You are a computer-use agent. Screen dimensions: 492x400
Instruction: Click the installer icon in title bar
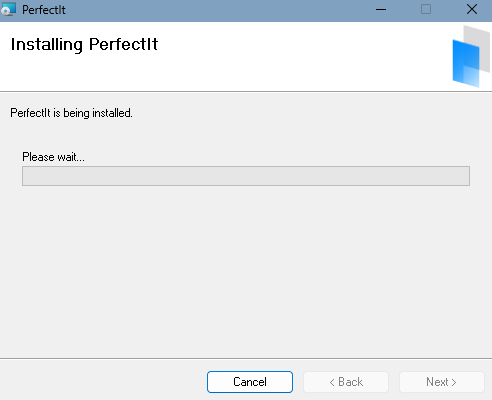coord(8,9)
